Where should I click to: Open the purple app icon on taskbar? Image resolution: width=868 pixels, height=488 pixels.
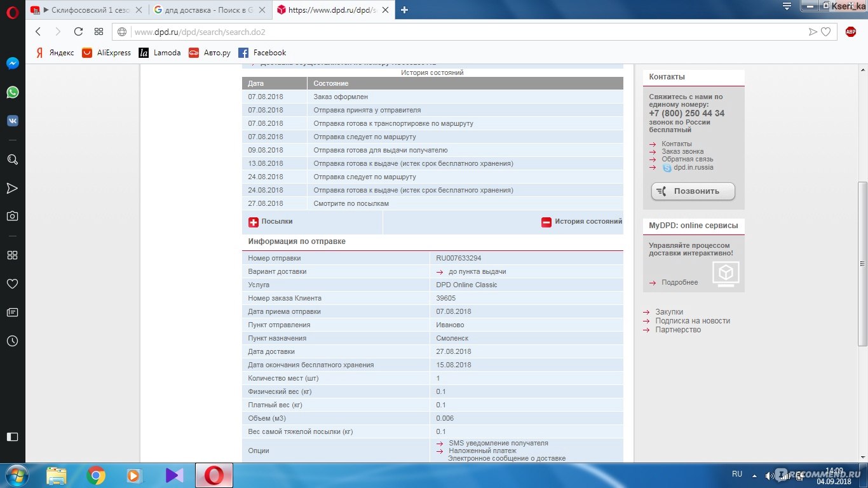point(174,475)
